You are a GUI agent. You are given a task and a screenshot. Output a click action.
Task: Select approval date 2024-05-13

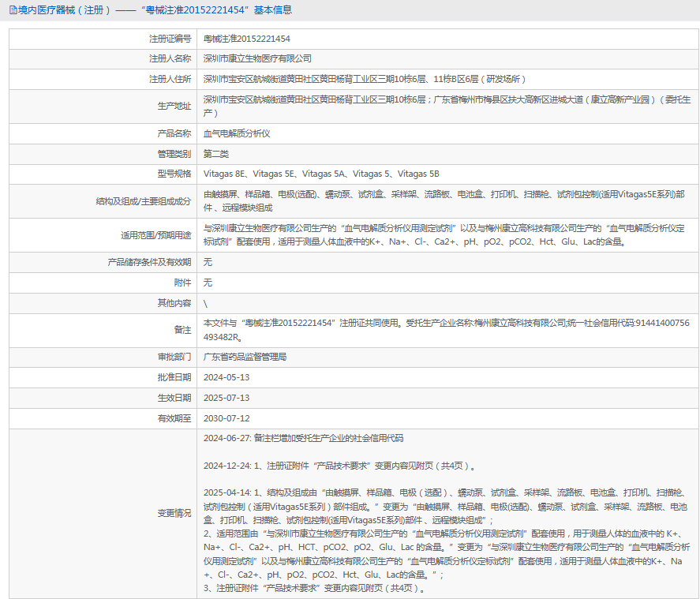pyautogui.click(x=226, y=377)
